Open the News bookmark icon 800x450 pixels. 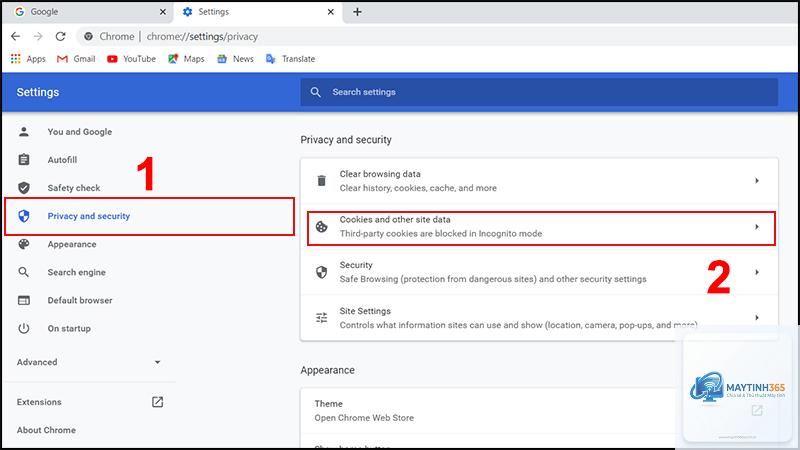click(x=222, y=59)
